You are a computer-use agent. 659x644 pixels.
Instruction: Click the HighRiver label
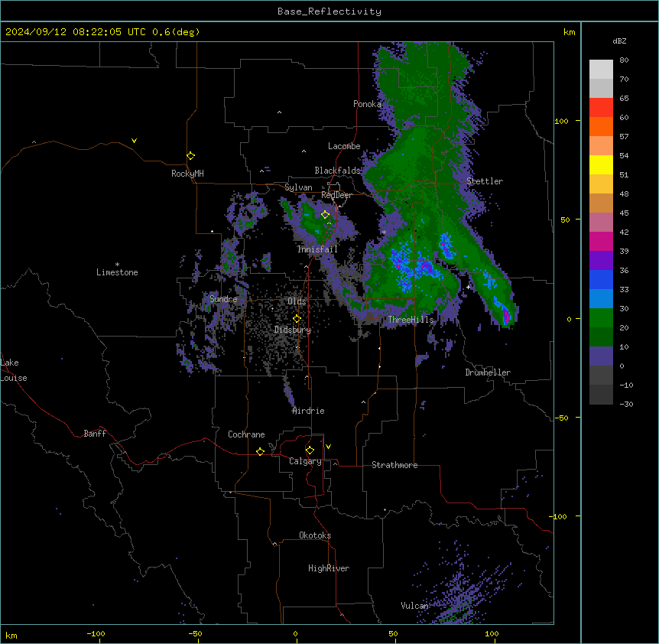(x=329, y=568)
